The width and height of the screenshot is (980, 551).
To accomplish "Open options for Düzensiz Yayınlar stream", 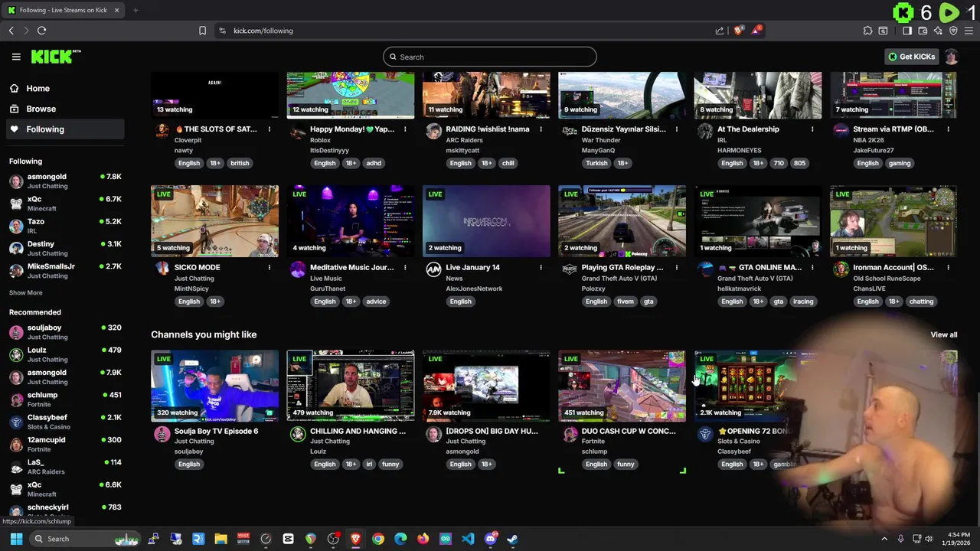I will tap(677, 129).
